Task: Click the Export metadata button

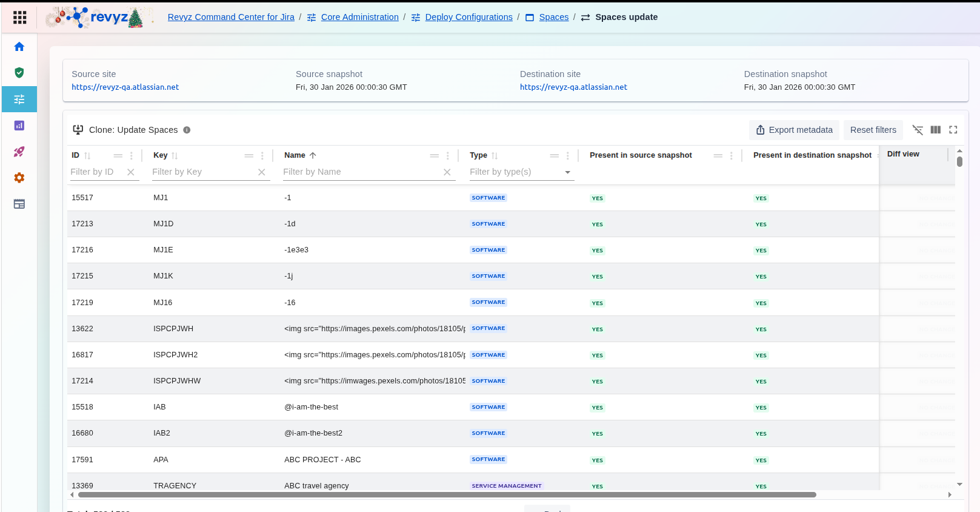Action: (x=794, y=130)
